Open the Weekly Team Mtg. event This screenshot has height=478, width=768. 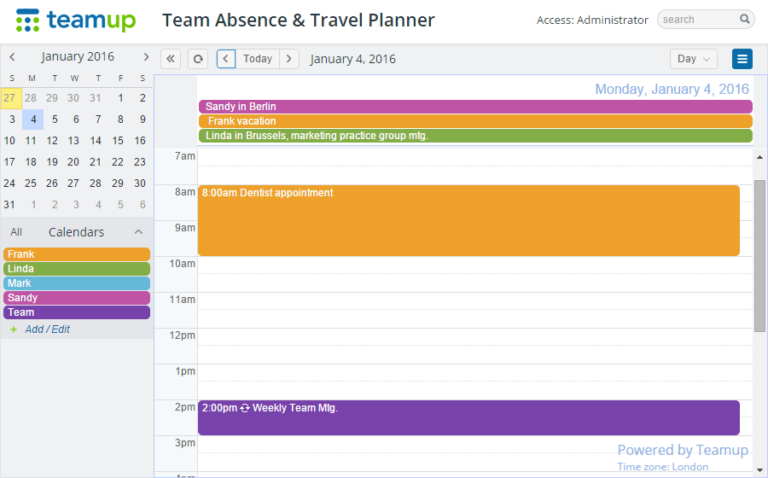click(469, 417)
